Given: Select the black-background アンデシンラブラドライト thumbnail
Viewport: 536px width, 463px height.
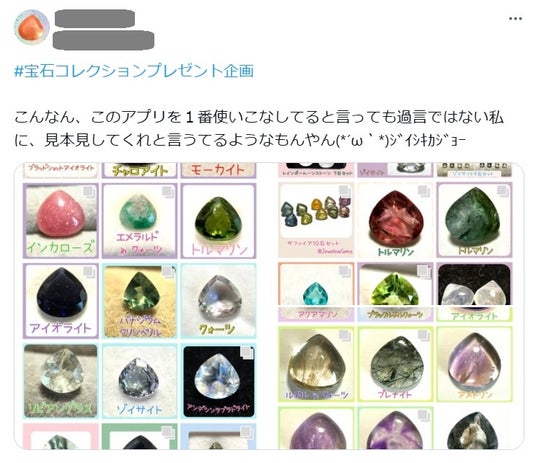Looking at the screenshot, I should click(218, 381).
